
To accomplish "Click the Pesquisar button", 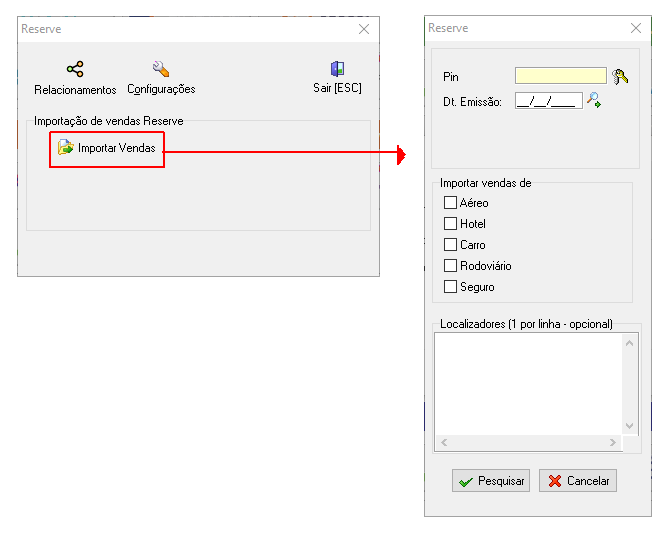I will pos(491,481).
